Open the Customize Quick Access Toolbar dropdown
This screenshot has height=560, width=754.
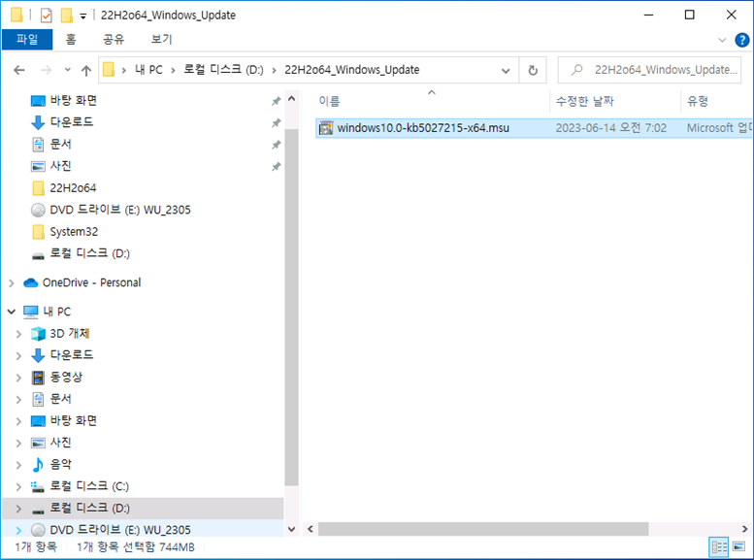coord(83,16)
